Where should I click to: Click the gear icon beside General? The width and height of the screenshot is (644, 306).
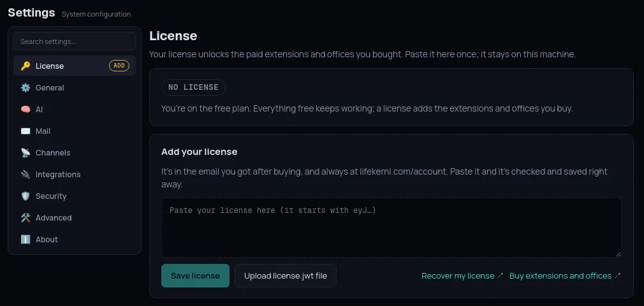click(26, 88)
